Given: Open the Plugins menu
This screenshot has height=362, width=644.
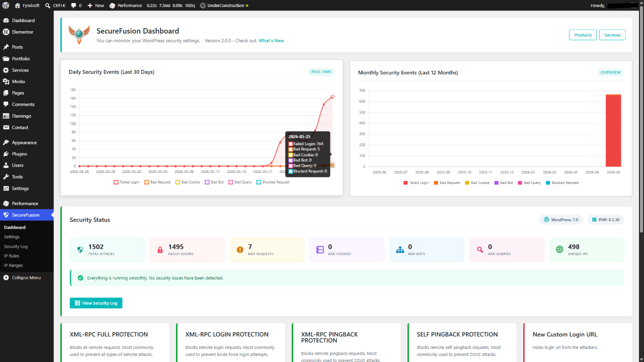Looking at the screenshot, I should tap(27, 154).
